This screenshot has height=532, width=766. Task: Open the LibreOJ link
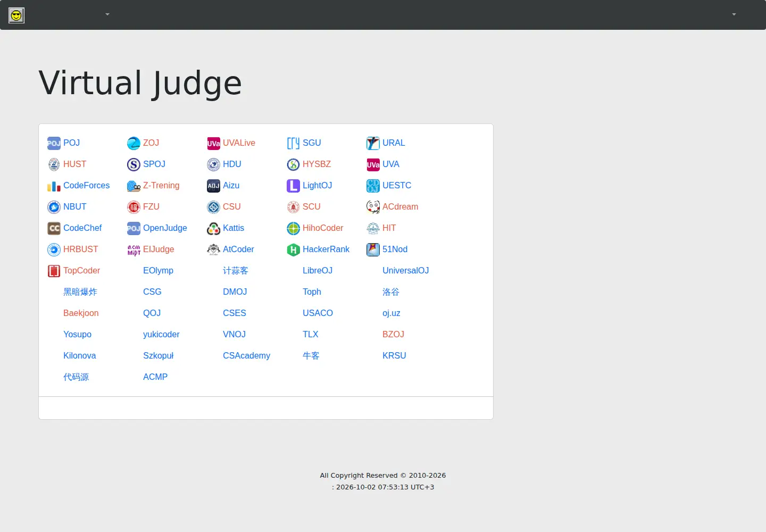(x=318, y=270)
